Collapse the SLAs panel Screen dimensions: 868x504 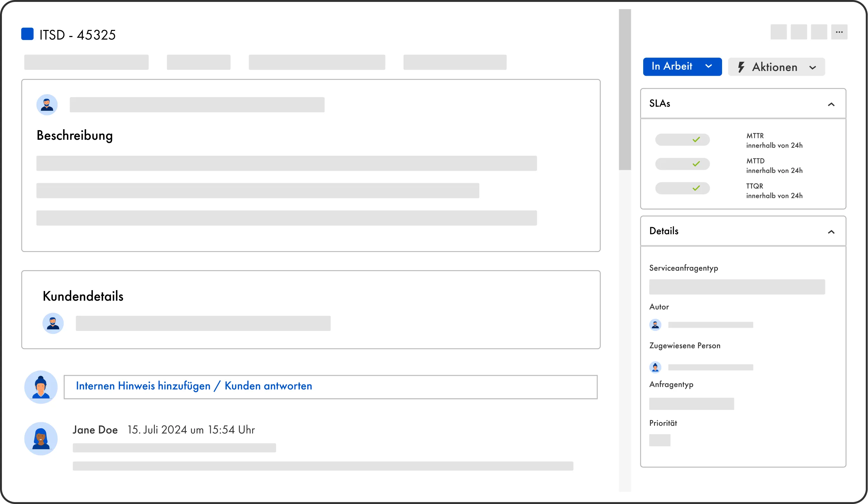pyautogui.click(x=831, y=104)
